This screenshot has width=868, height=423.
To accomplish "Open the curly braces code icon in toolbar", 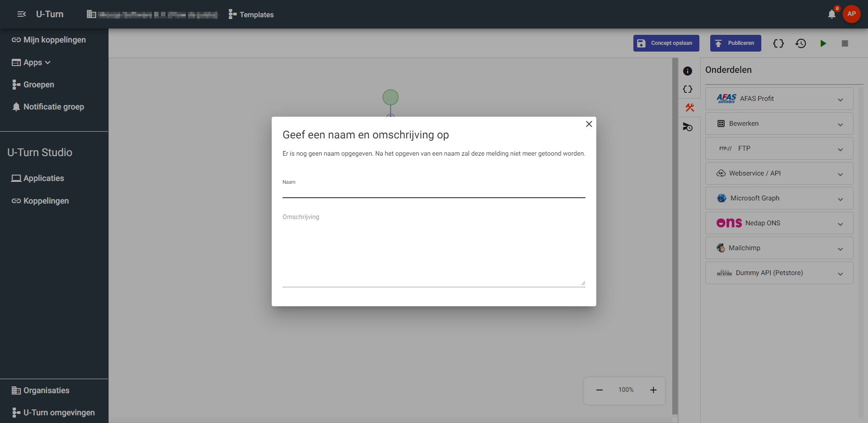I will pyautogui.click(x=778, y=43).
